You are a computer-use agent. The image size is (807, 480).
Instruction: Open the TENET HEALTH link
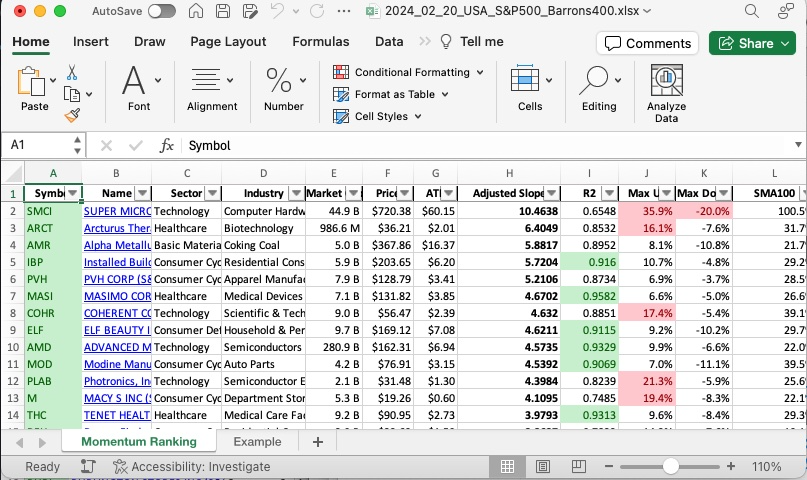(x=117, y=415)
